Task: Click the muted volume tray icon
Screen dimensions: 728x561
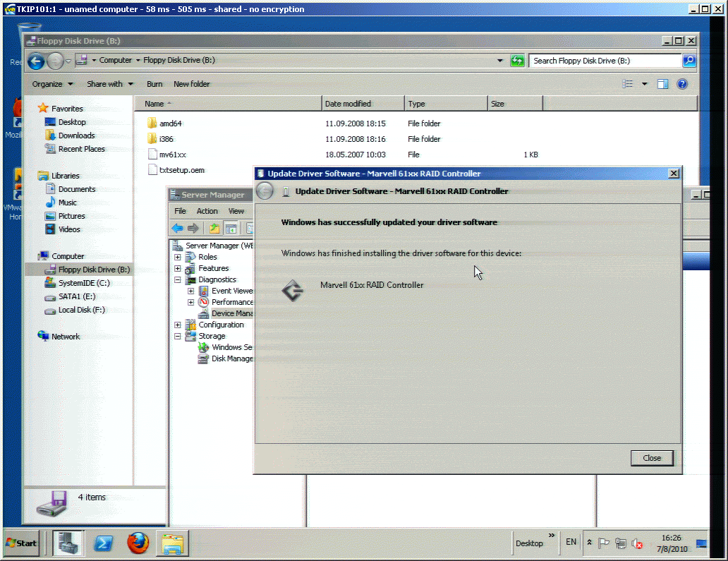Action: pos(638,543)
